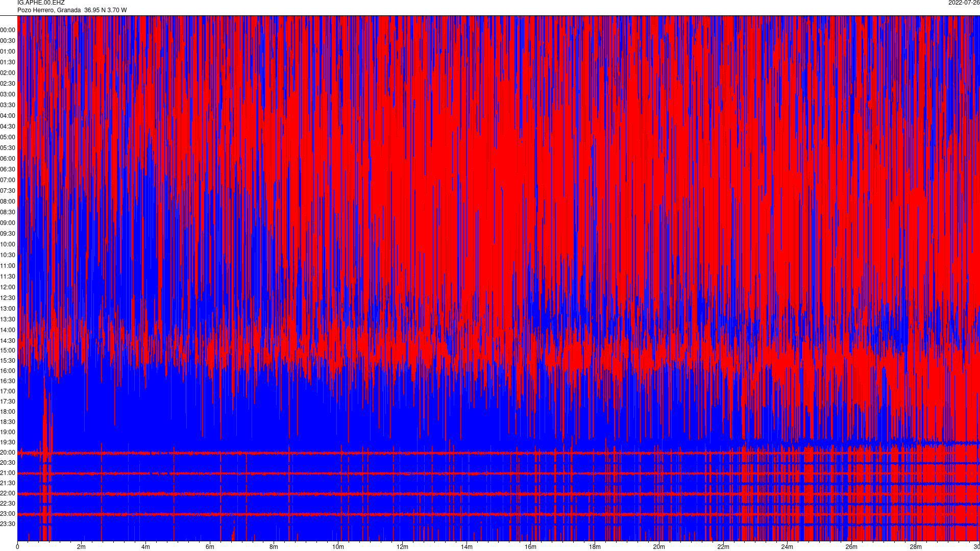980x551 pixels.
Task: Click the 03:30 time label
Action: point(8,105)
